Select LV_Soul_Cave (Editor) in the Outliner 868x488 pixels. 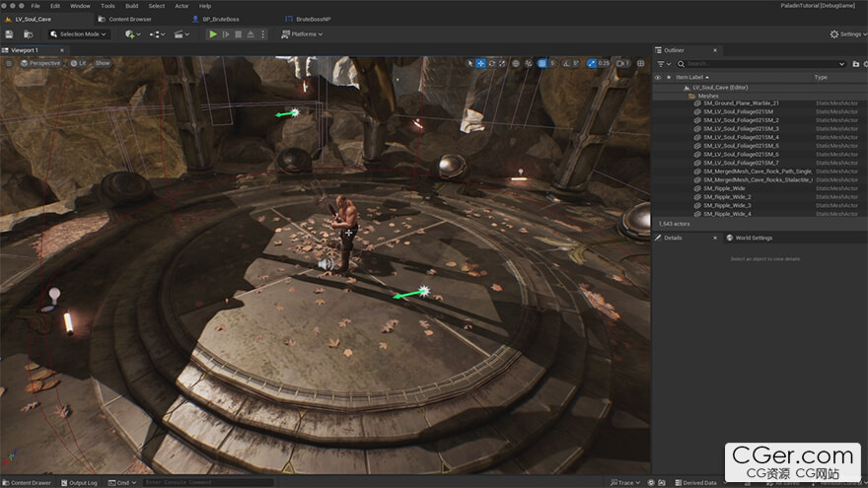click(x=720, y=88)
